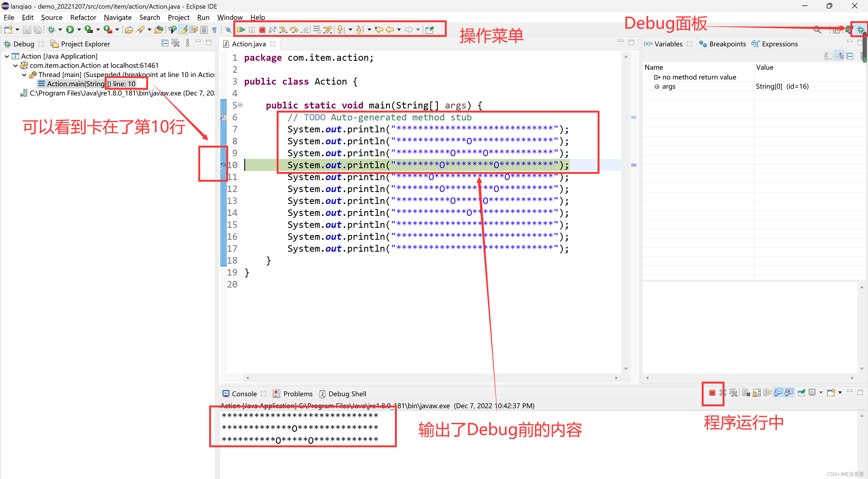Toggle the breakpoint marker on line 10
Image resolution: width=868 pixels, height=479 pixels.
coord(223,165)
